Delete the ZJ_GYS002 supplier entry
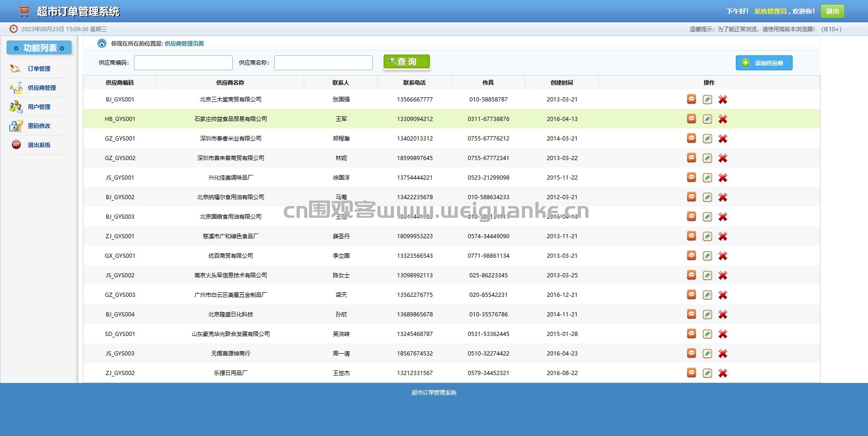 click(x=723, y=373)
